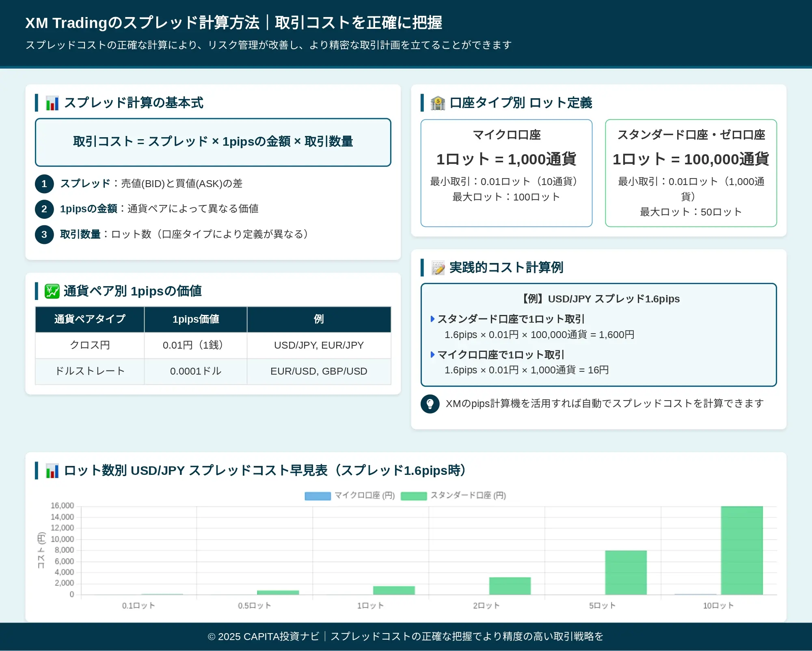Viewport: 812px width, 651px height.
Task: Click the 0.0001ドル table cell
Action: [196, 371]
